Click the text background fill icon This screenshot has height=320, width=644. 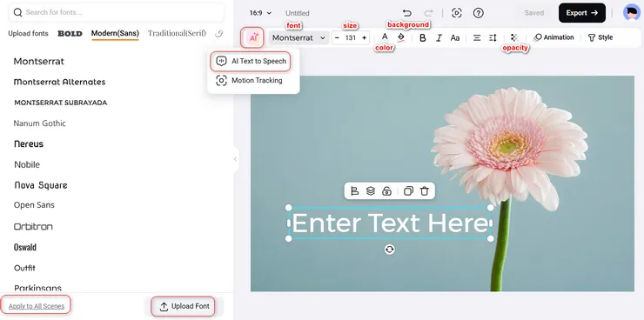[401, 37]
